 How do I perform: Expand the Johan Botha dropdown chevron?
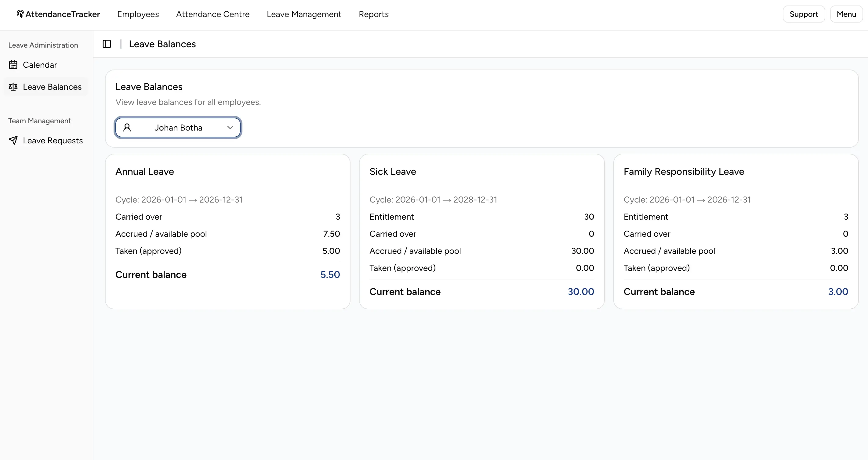[230, 128]
